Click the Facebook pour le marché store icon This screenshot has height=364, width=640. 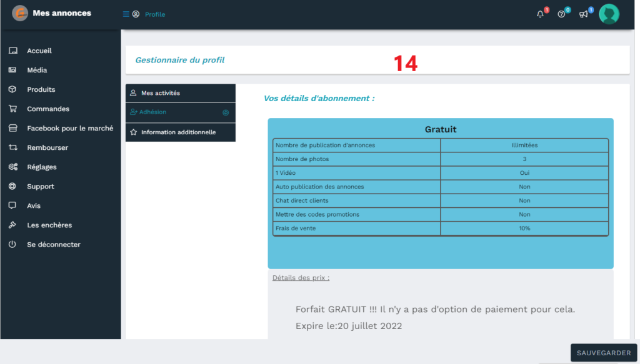(12, 128)
